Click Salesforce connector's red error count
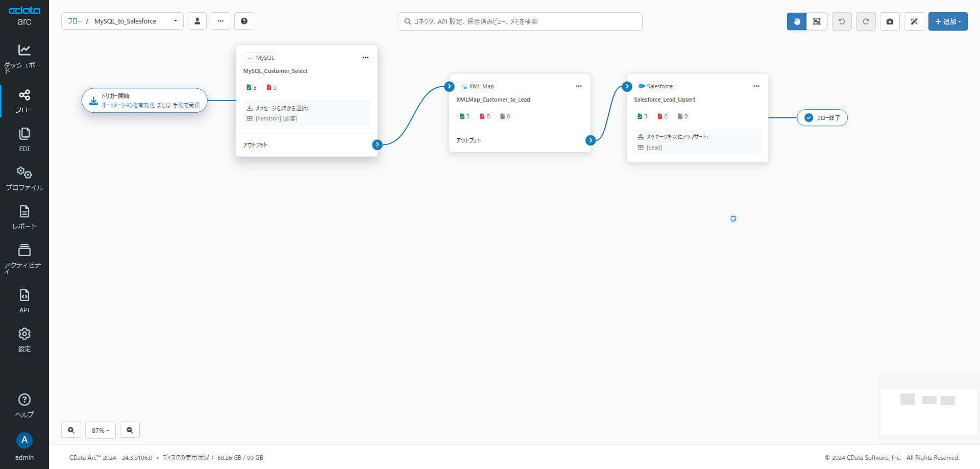Viewport: 980px width, 469px height. 663,116
